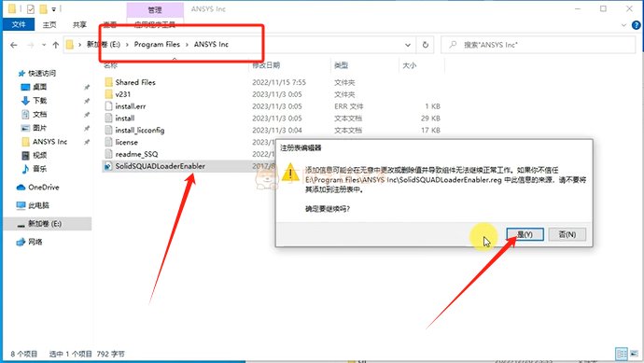Screen dimensions: 644x363
Task: Open 网络 in the navigation pane
Action: (35, 242)
